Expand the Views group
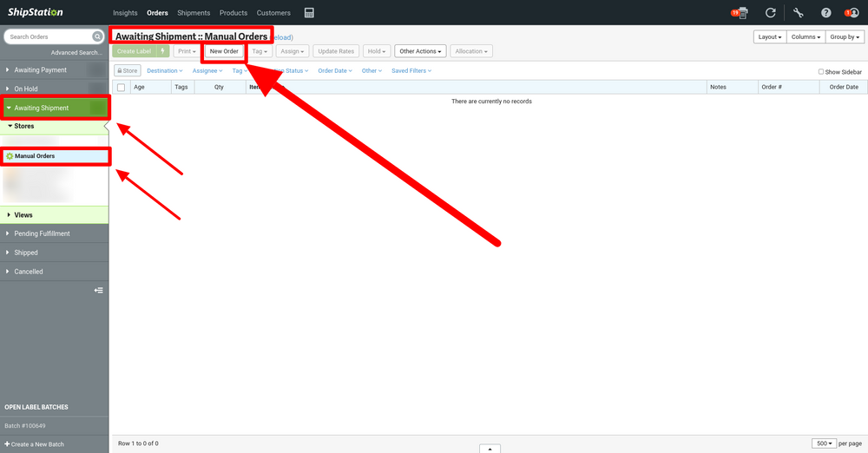868x453 pixels. (54, 215)
